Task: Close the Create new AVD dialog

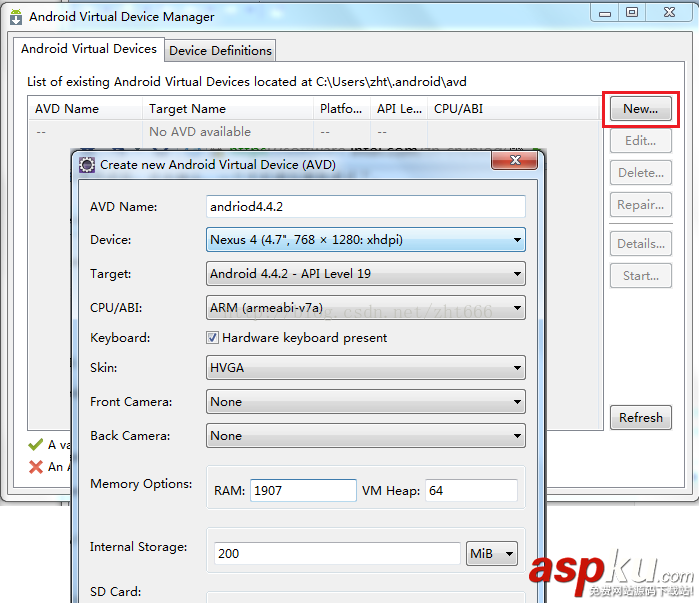Action: (515, 160)
